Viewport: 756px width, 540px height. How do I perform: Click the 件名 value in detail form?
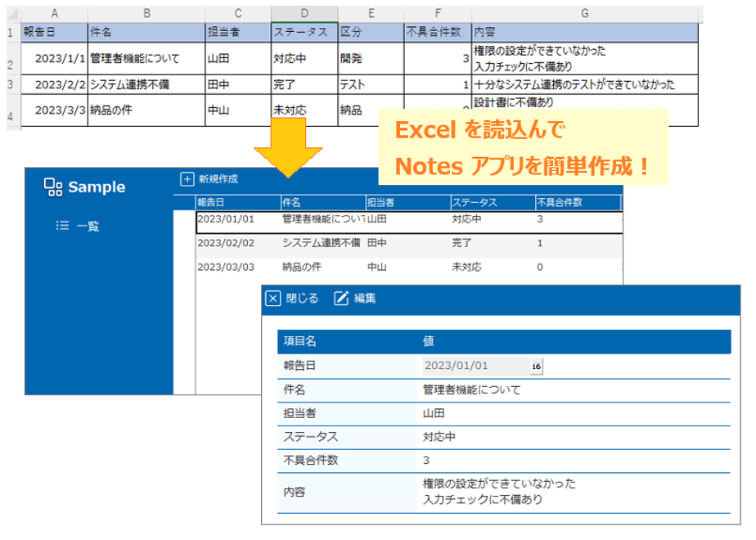[471, 389]
